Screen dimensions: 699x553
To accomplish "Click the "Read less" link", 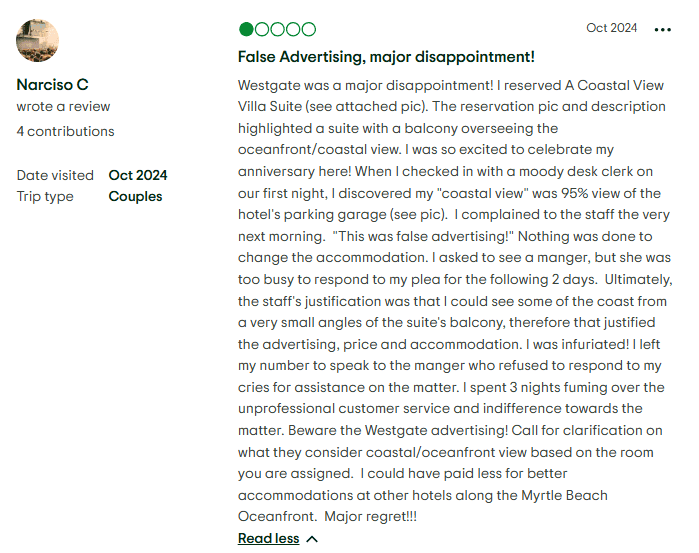I will pyautogui.click(x=268, y=539).
